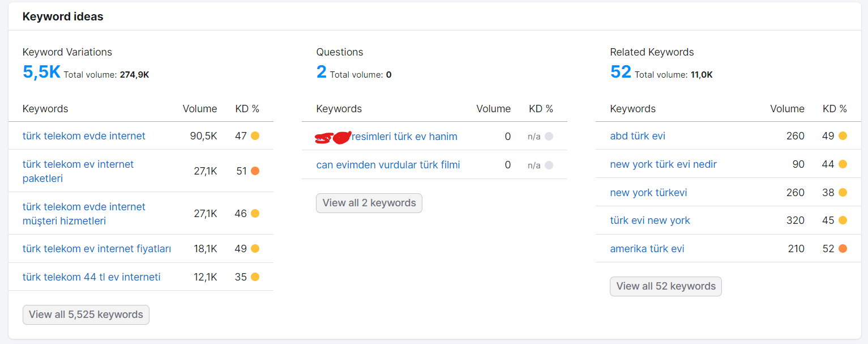Screen dimensions: 868x344
Task: Click volume 18,1K value
Action: tap(206, 249)
